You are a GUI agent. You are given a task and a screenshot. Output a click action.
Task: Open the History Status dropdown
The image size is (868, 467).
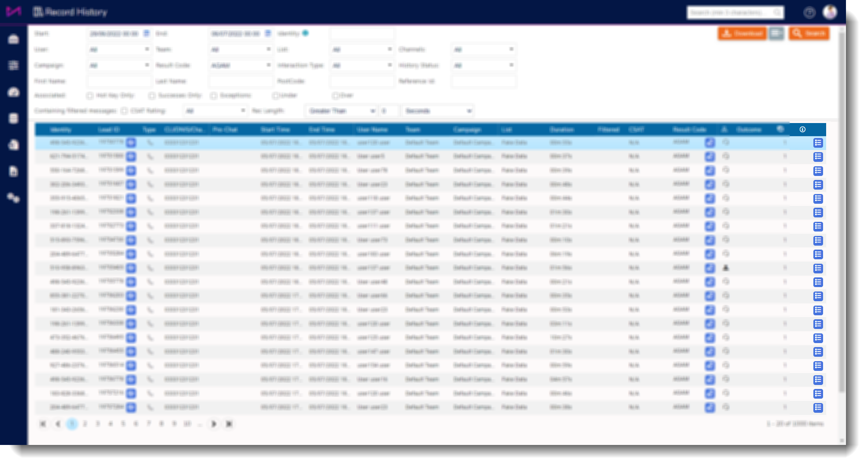(x=483, y=65)
